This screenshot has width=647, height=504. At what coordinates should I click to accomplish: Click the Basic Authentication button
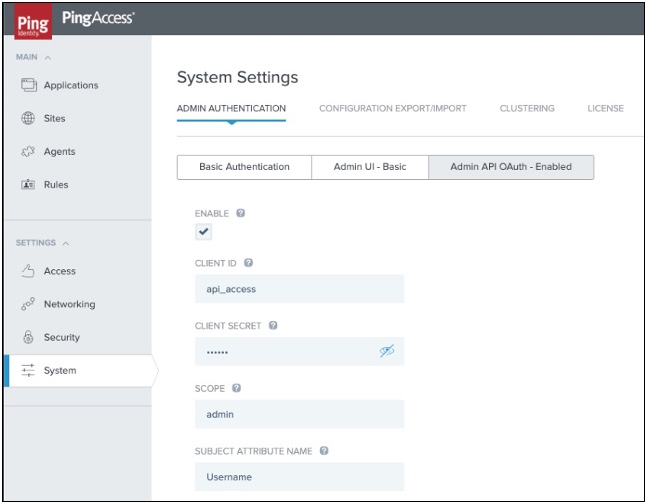(244, 167)
